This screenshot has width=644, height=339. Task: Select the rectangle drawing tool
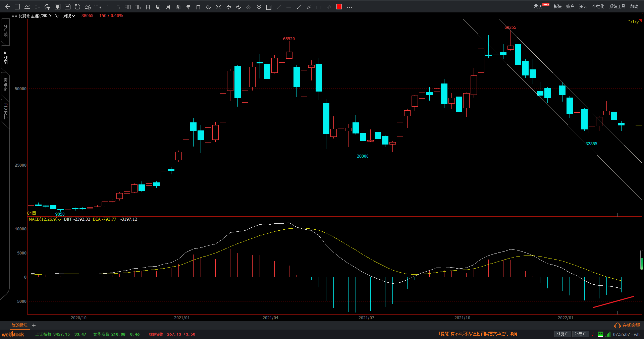[319, 7]
